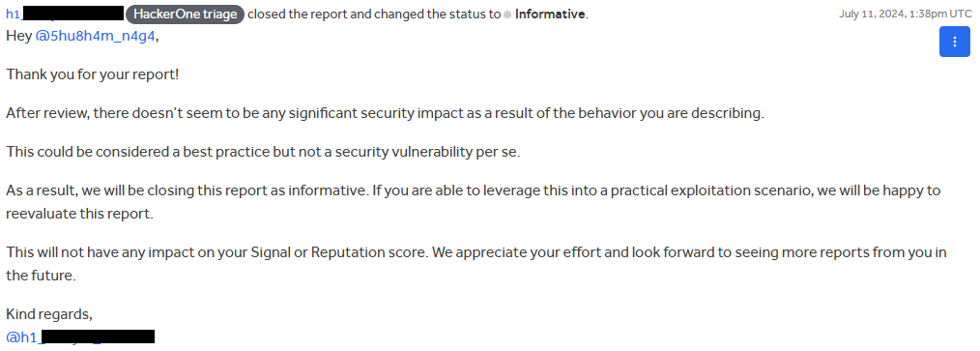Click the 'After review' paragraph text
980x351 pixels.
pyautogui.click(x=385, y=113)
